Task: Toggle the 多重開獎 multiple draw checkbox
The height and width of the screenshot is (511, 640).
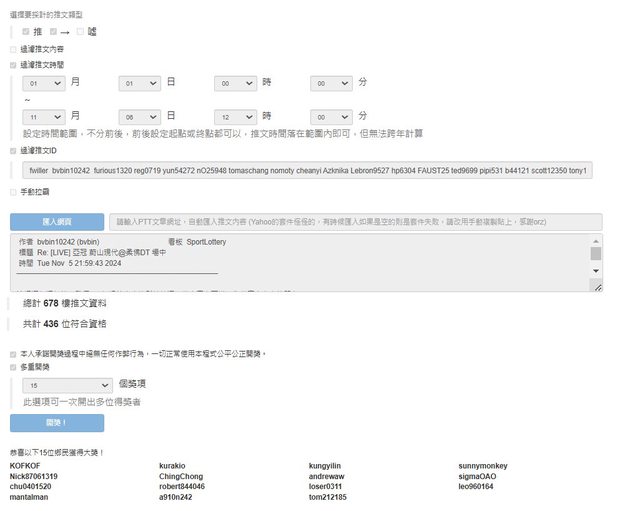Action: pyautogui.click(x=13, y=367)
